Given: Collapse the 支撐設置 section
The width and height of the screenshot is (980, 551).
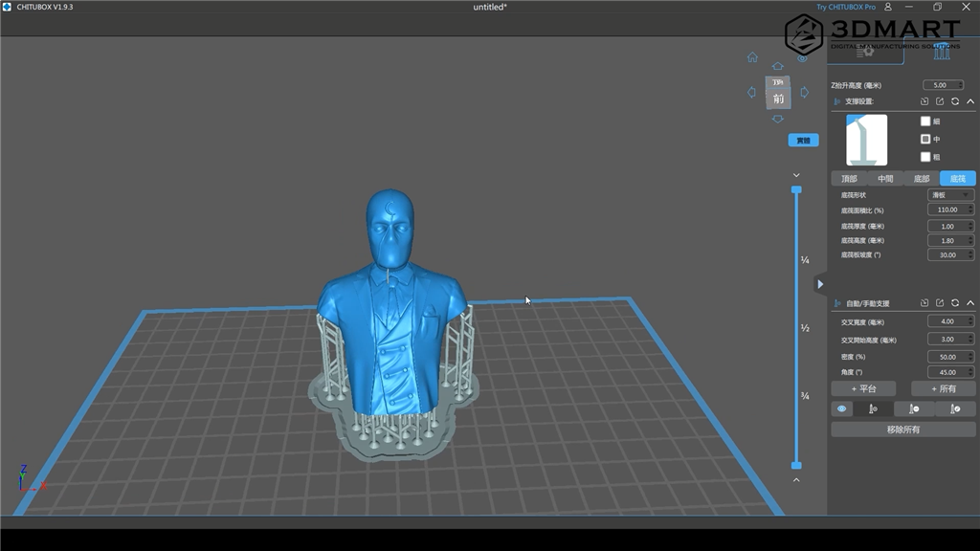Looking at the screenshot, I should coord(969,101).
